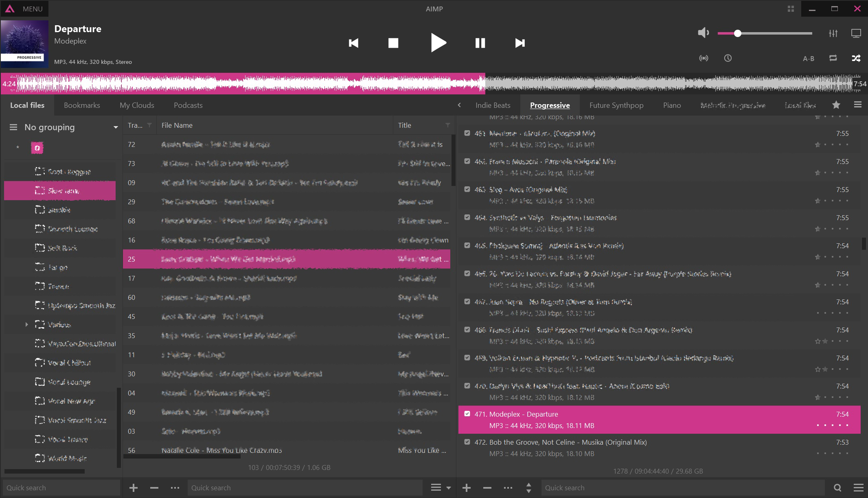Expand the Various folder tree node
868x498 pixels.
(26, 324)
